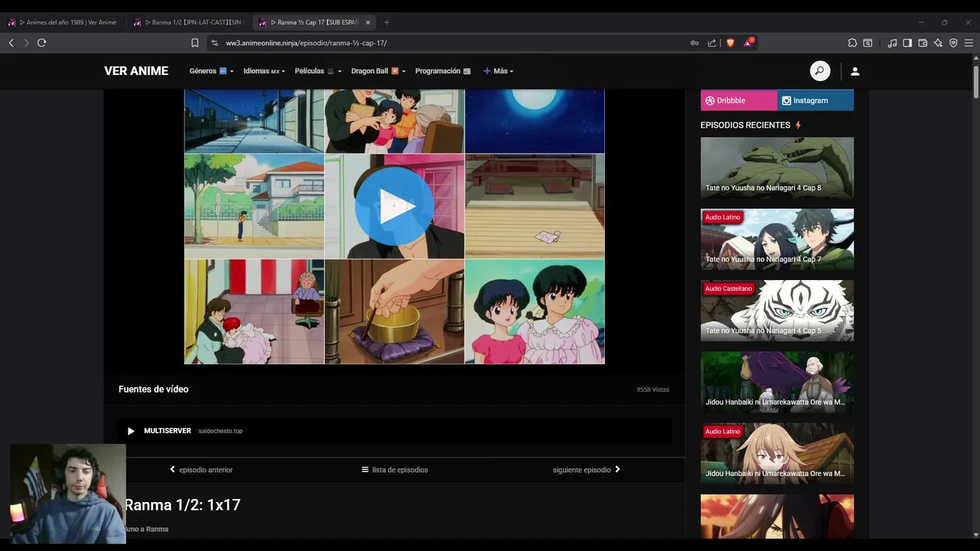Image resolution: width=980 pixels, height=551 pixels.
Task: Click the password key icon
Action: (694, 43)
